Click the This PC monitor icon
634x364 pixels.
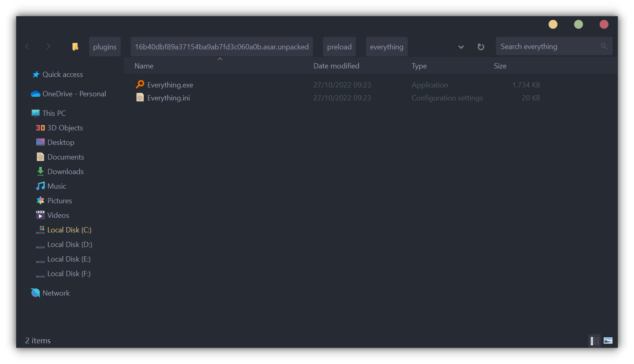tap(36, 113)
